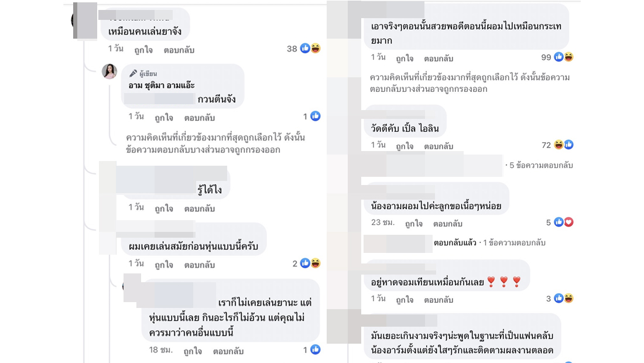644x363 pixels.
Task: Click the like and heart icons beside count 5
Action: coord(564,222)
